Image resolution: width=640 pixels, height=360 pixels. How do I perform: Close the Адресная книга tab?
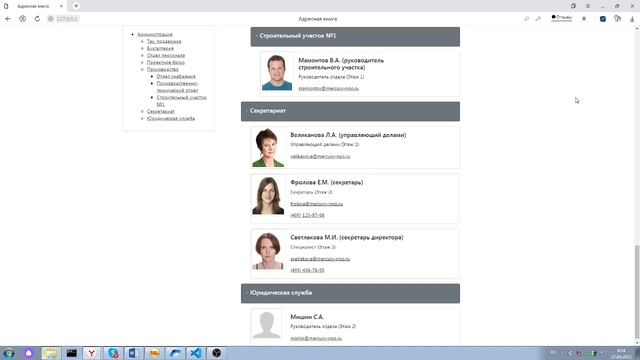tap(61, 6)
